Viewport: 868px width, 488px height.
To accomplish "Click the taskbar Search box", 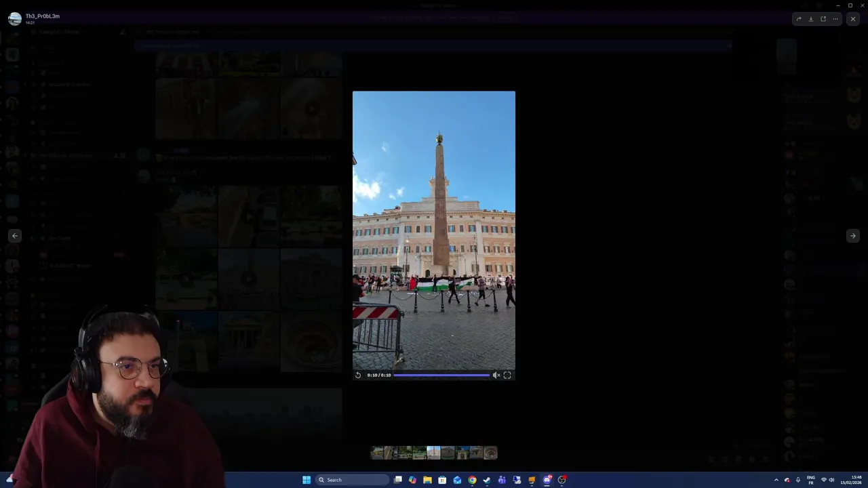I will [x=353, y=480].
